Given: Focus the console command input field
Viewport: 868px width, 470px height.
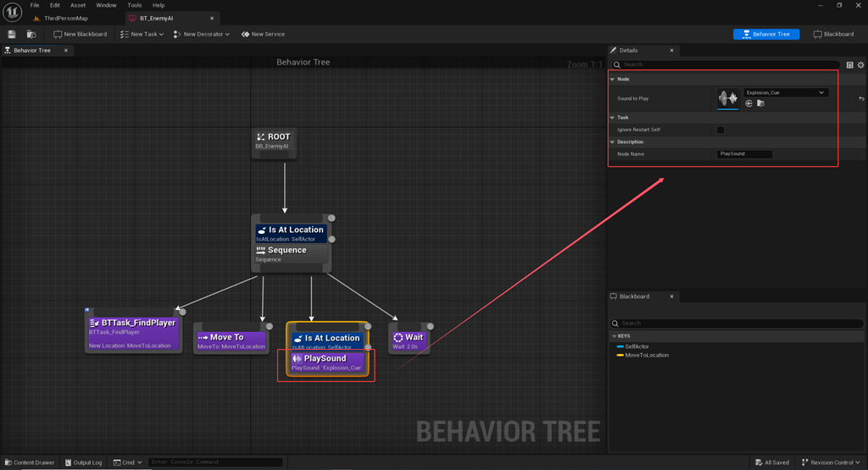Looking at the screenshot, I should tap(215, 462).
